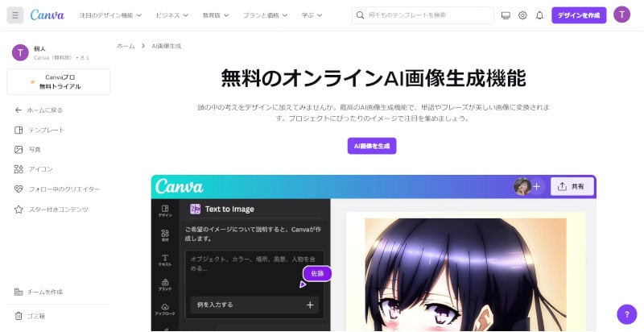
Task: Click the デザインを作成 button
Action: click(x=579, y=15)
